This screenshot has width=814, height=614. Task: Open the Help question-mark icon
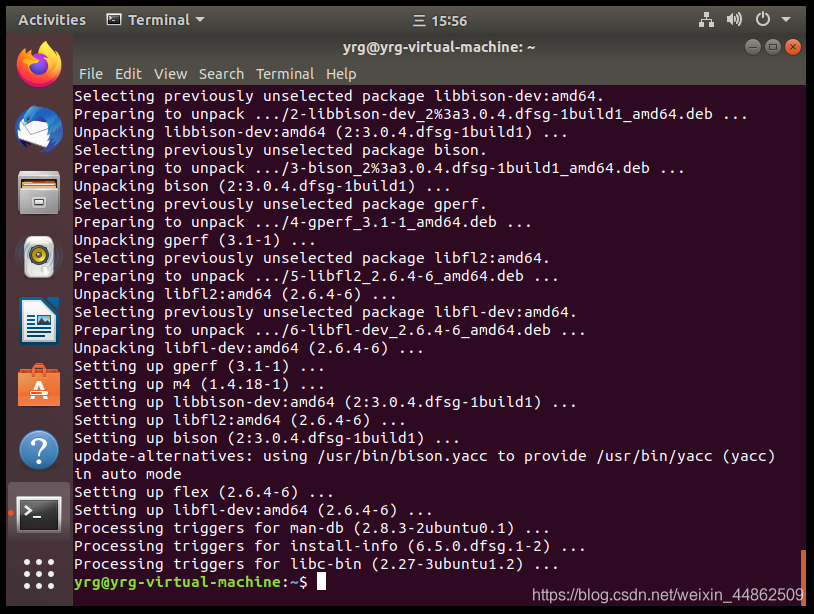39,449
